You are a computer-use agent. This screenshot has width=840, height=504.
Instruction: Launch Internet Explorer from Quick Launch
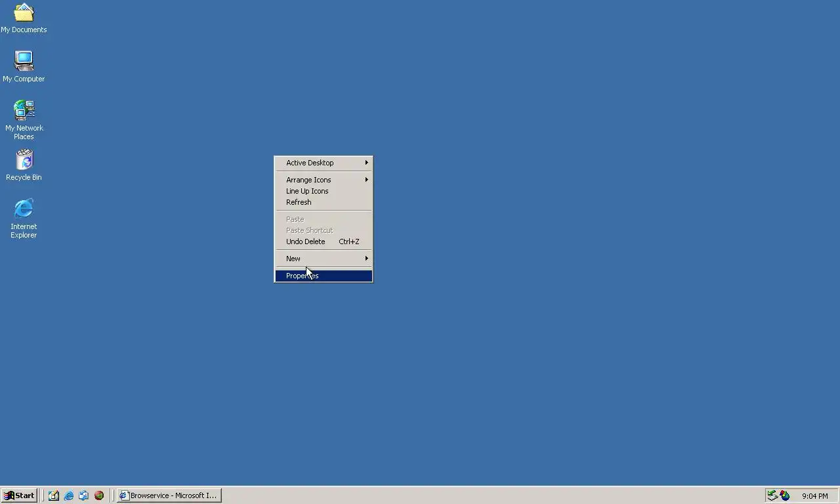[69, 495]
